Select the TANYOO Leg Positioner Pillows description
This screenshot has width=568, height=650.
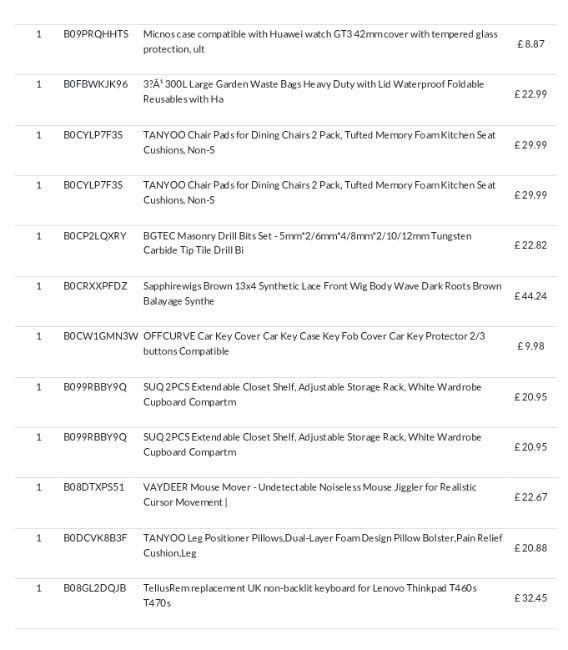[x=323, y=546]
